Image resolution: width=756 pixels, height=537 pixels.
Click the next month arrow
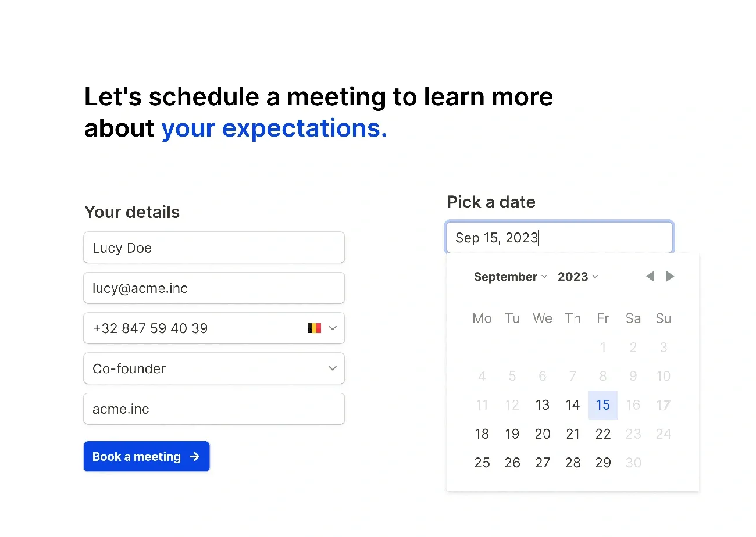[x=670, y=277]
